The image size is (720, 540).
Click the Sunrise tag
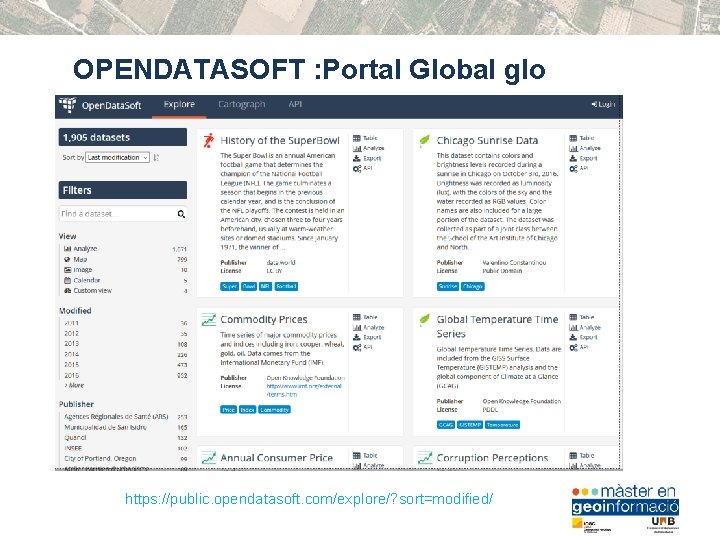coord(448,287)
